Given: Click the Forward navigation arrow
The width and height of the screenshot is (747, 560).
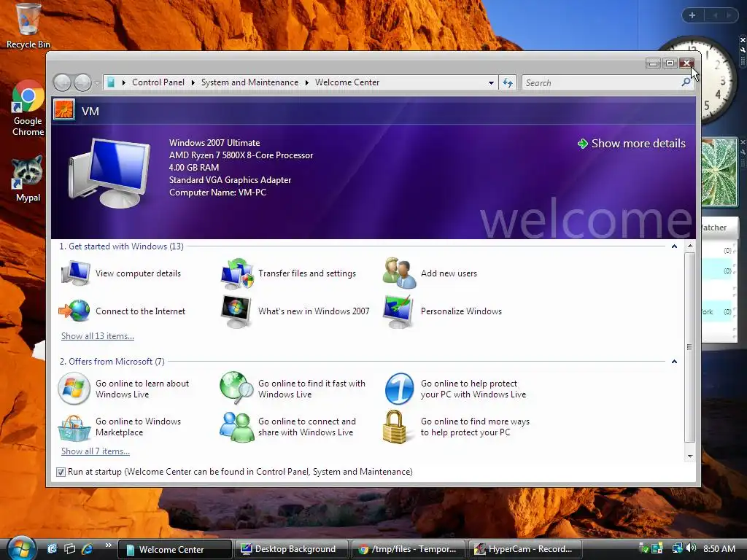Looking at the screenshot, I should pos(82,82).
